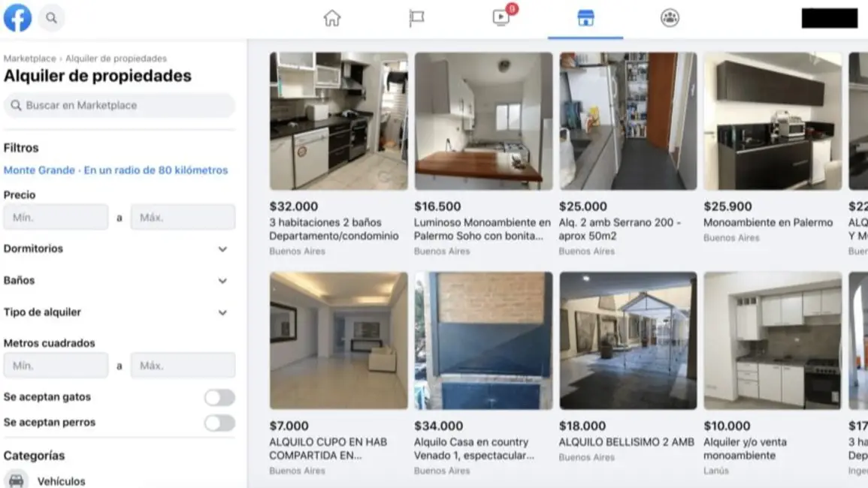Open the Groups icon in top navigation
Viewport: 868px width, 488px height.
coord(670,18)
